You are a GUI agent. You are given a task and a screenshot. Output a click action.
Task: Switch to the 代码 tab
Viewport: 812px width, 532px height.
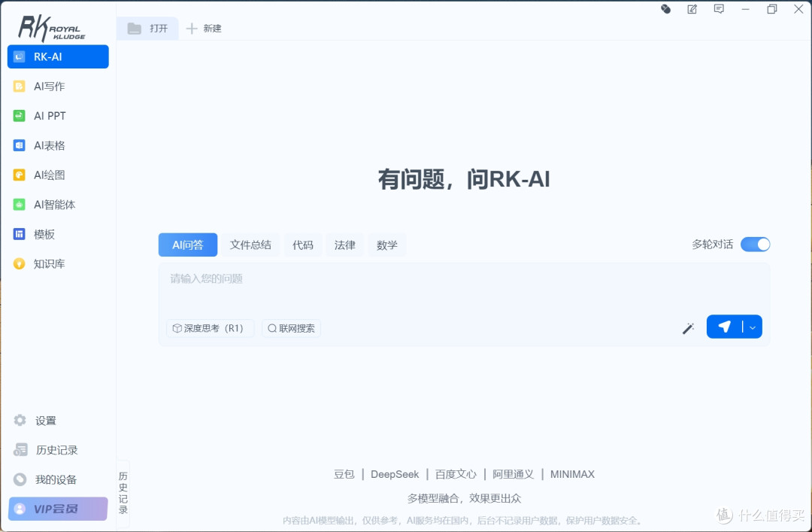(303, 245)
